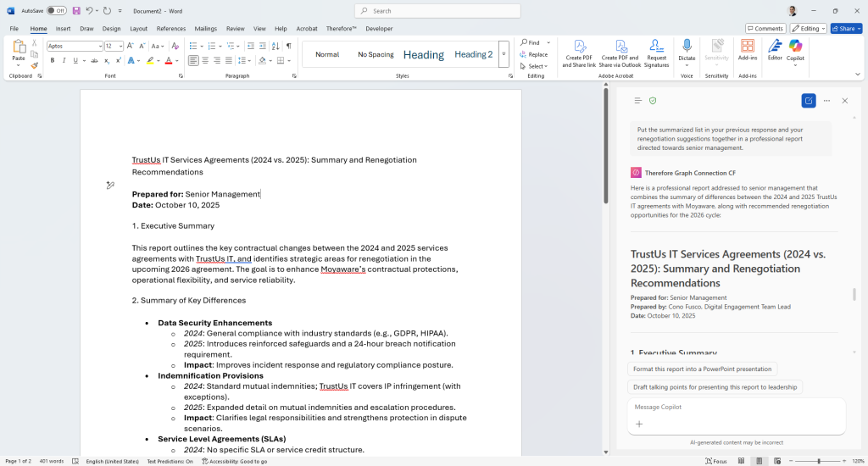This screenshot has width=868, height=466.
Task: Click the Create PDF and Share link icon
Action: click(580, 46)
